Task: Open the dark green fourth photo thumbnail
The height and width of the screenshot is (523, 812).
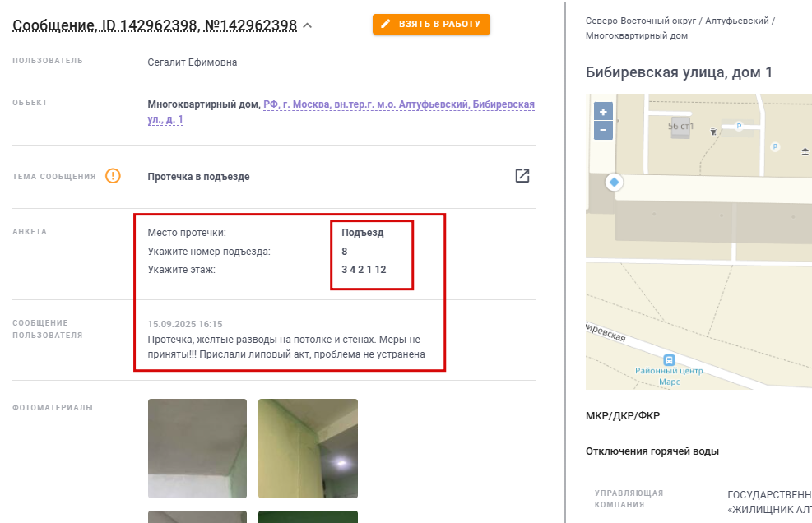Action: pos(309,516)
